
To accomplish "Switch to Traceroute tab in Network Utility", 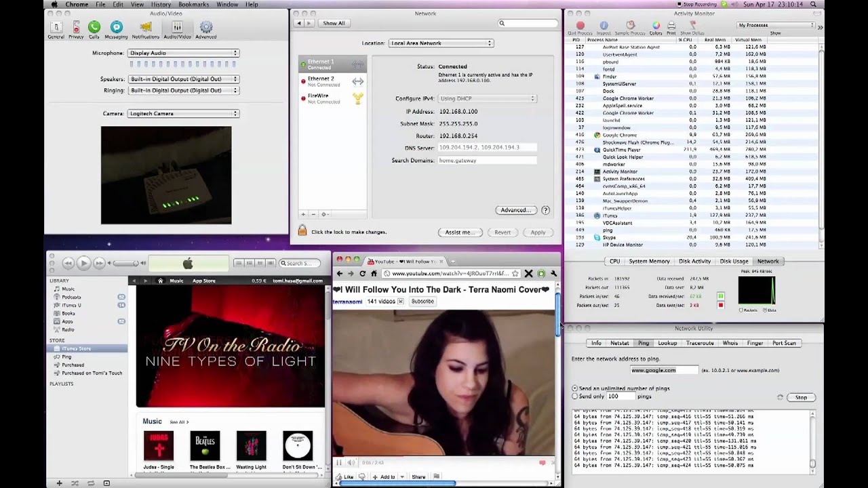I will (700, 343).
